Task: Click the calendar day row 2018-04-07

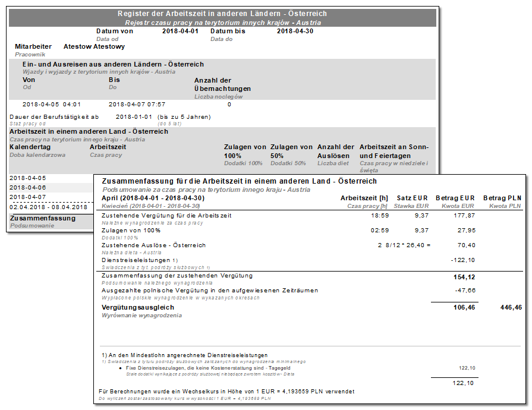Action: click(28, 197)
